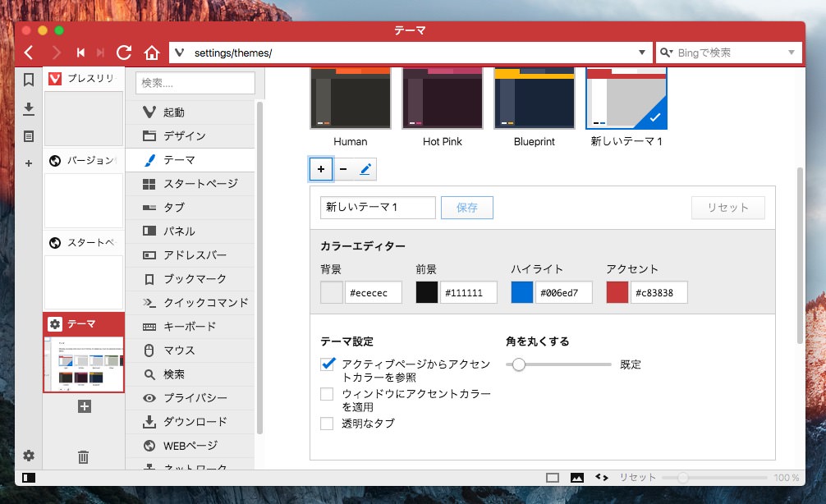This screenshot has width=826, height=504.
Task: Expand the search field history arrow
Action: [792, 53]
